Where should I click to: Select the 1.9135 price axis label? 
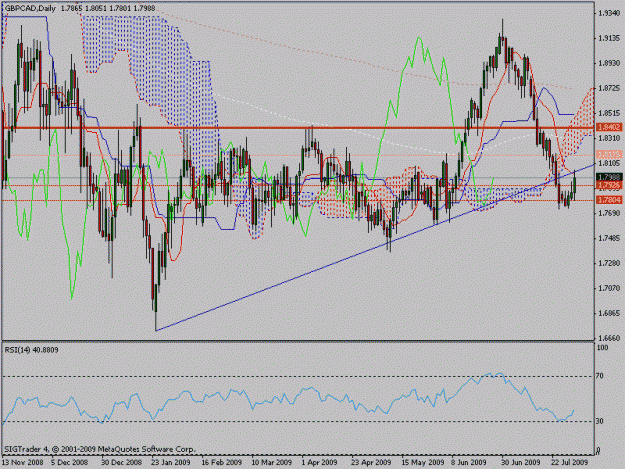coord(610,38)
